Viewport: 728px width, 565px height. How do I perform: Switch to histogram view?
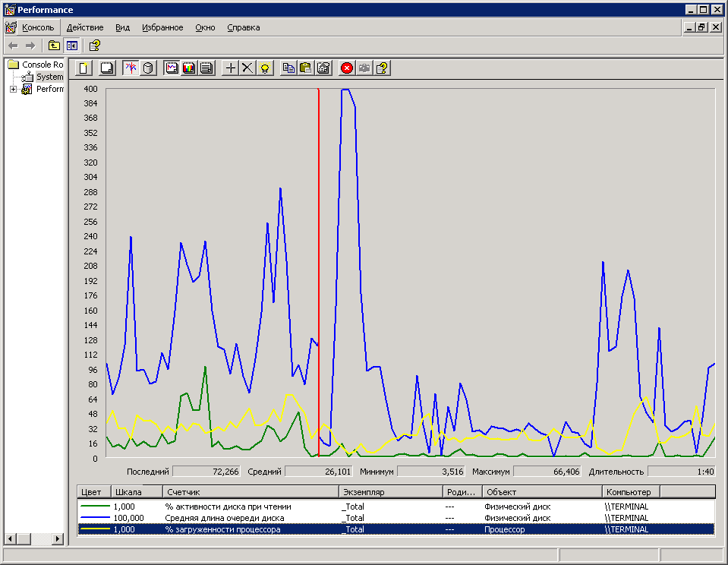(188, 68)
